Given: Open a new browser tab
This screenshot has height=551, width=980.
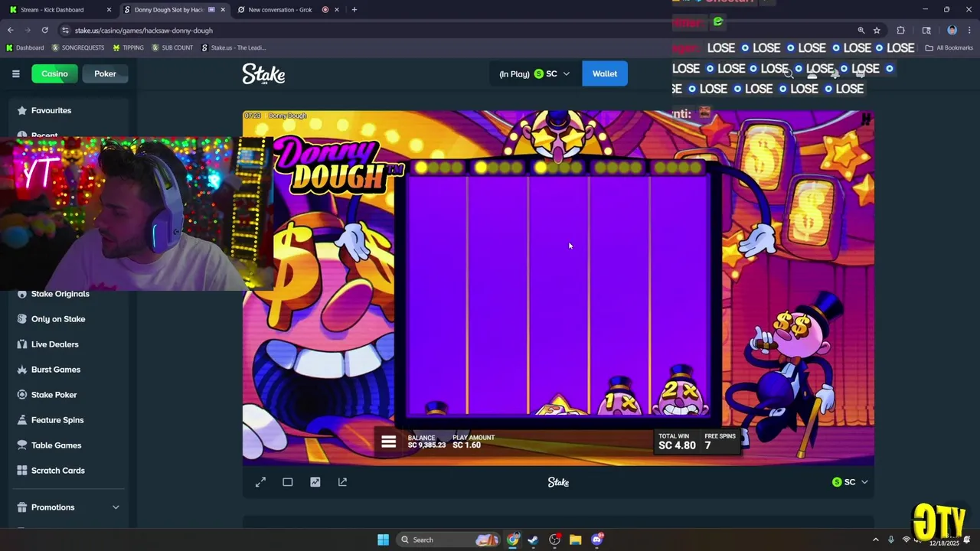Looking at the screenshot, I should (354, 10).
